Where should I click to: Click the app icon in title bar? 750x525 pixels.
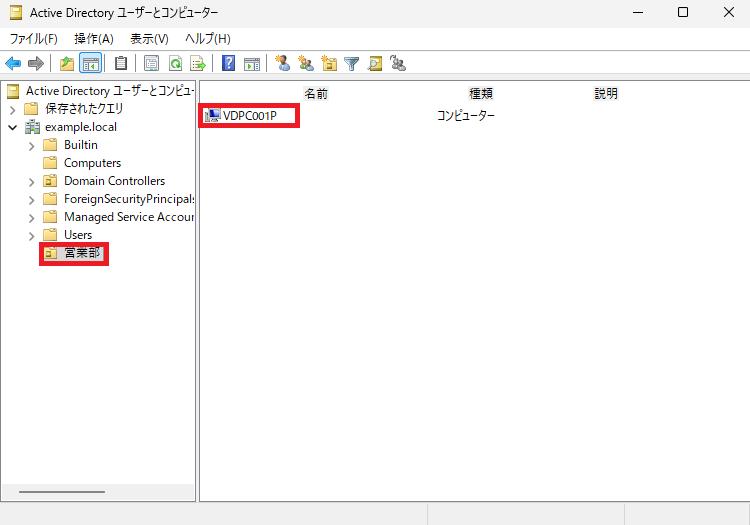pyautogui.click(x=16, y=12)
